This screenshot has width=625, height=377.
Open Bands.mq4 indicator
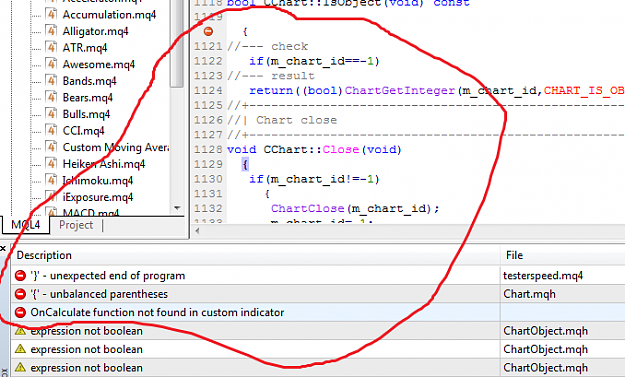(89, 81)
